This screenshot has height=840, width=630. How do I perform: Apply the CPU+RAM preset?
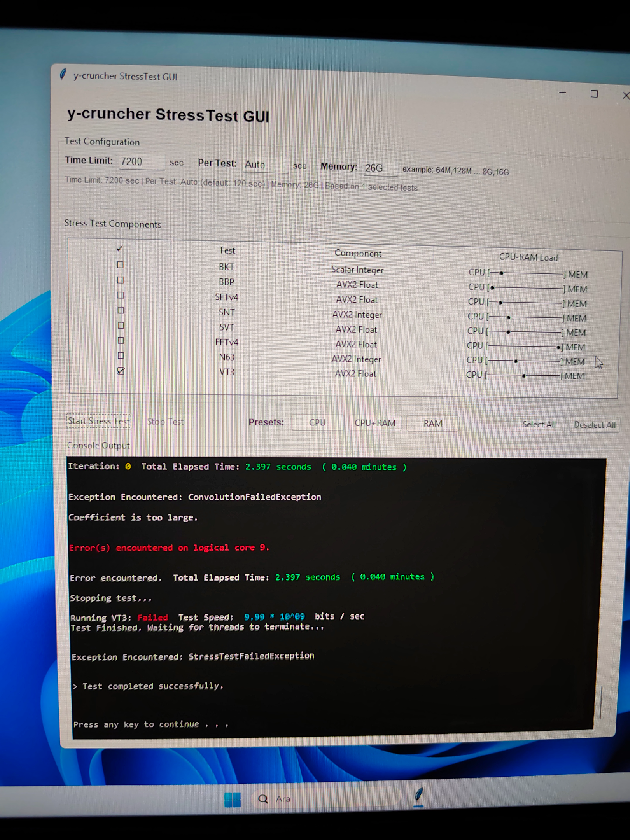375,423
